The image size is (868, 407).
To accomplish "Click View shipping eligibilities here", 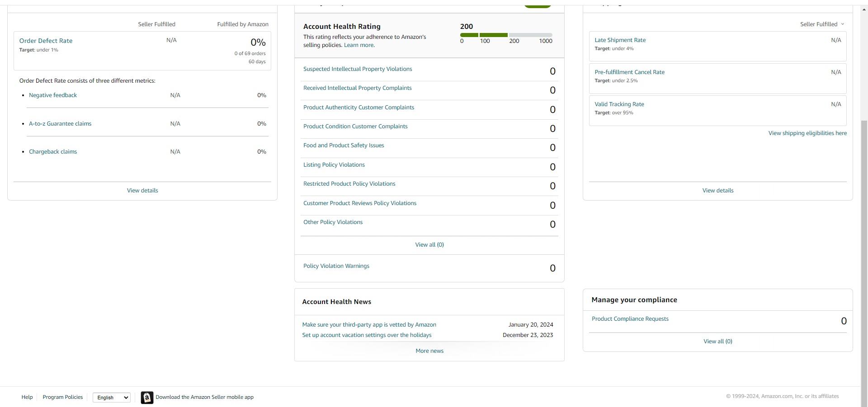I will pos(807,133).
